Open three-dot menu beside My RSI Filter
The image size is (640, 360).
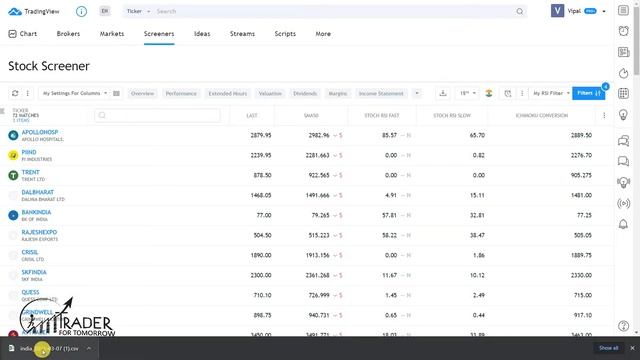(x=522, y=93)
